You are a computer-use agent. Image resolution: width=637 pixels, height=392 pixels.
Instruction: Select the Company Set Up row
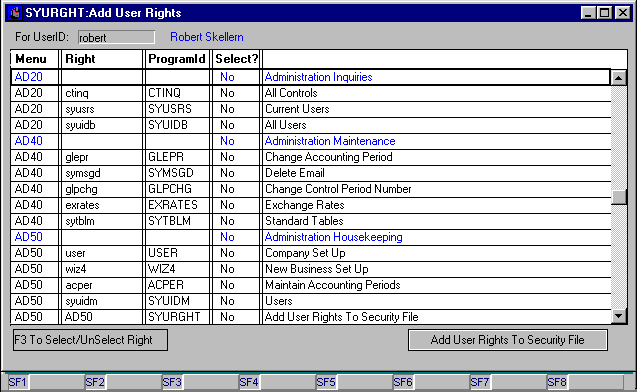pyautogui.click(x=311, y=253)
